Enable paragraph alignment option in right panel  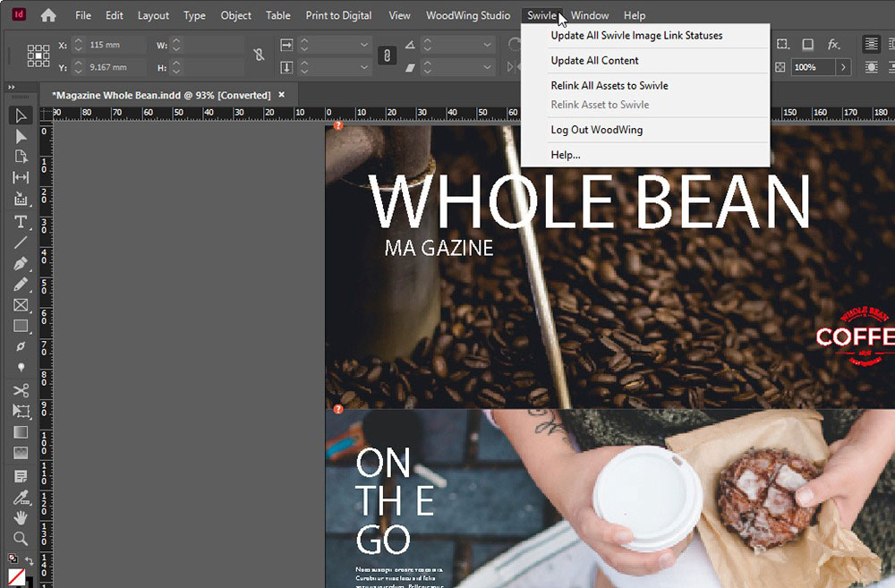click(871, 44)
